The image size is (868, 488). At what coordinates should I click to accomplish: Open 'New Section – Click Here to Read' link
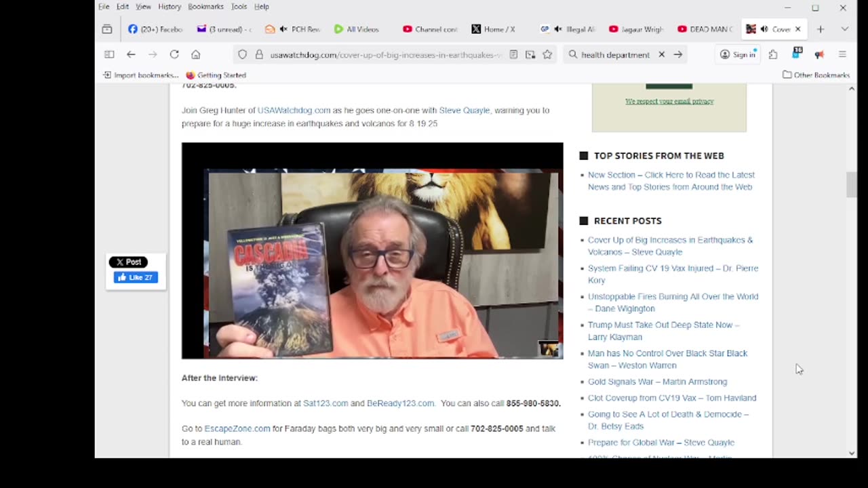(671, 181)
